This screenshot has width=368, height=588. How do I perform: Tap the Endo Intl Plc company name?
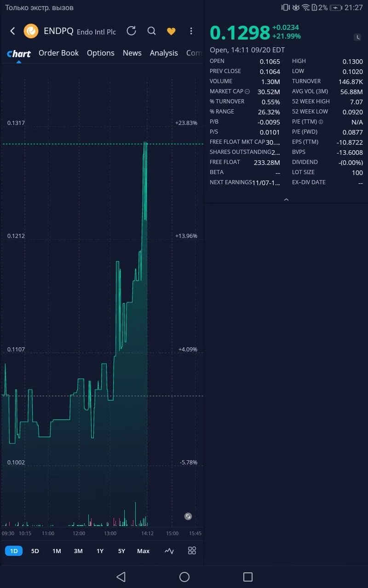click(x=96, y=32)
